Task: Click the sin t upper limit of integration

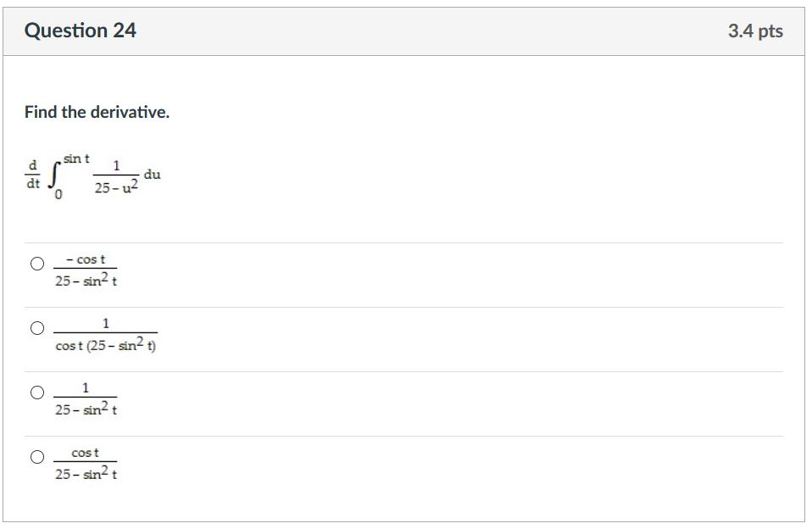Action: pyautogui.click(x=76, y=159)
